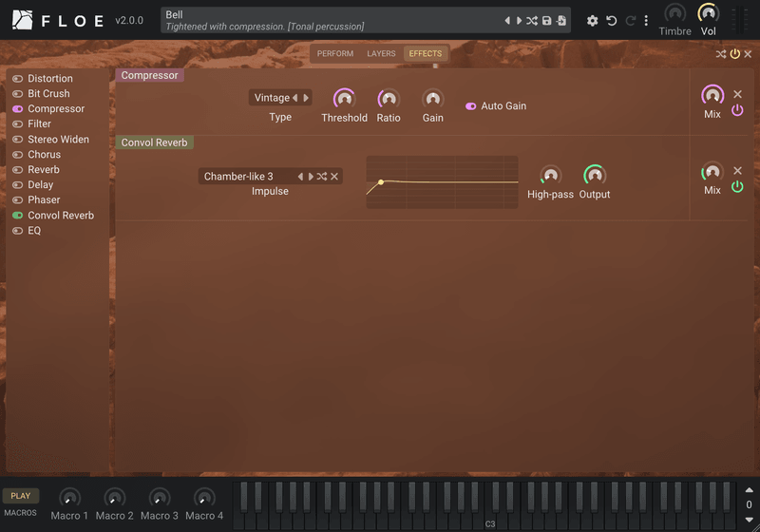Click the high-pass curve handle

[x=381, y=182]
